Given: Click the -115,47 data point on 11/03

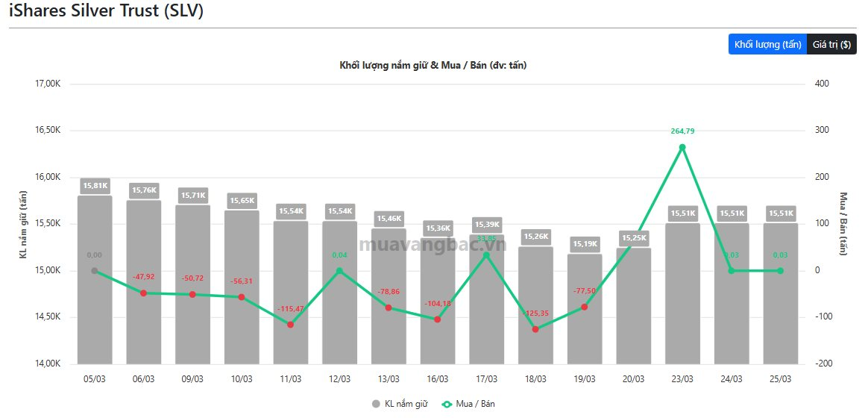Looking at the screenshot, I should pos(290,325).
